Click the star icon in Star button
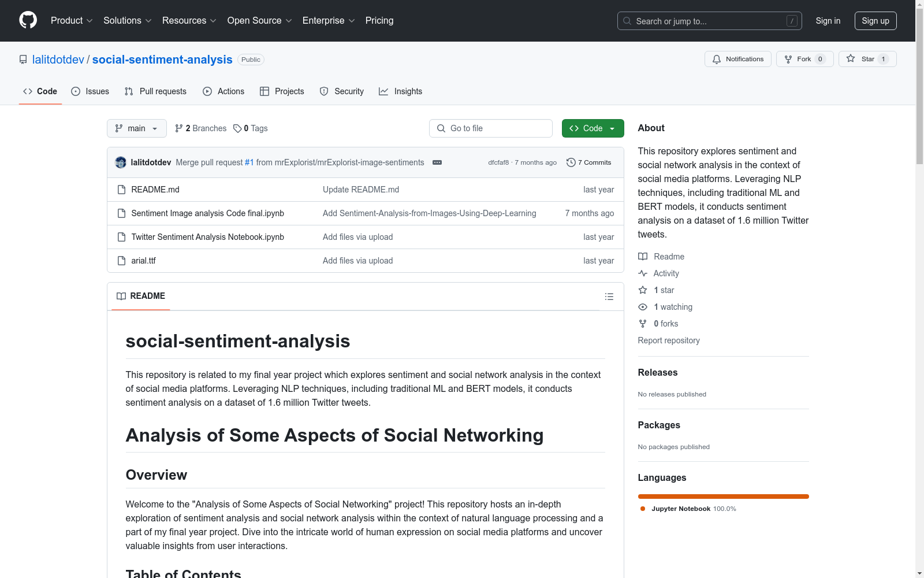Viewport: 924px width, 578px height. 851,58
